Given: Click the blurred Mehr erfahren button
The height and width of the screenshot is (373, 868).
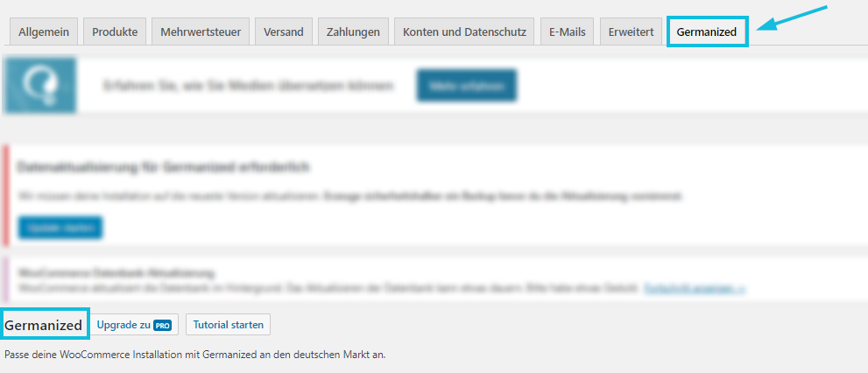Looking at the screenshot, I should (467, 86).
